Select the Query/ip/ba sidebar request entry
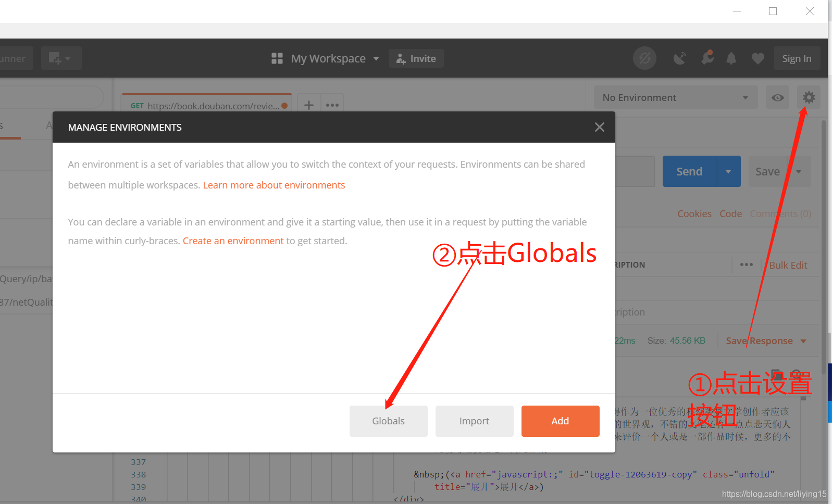Image resolution: width=832 pixels, height=504 pixels. click(26, 279)
